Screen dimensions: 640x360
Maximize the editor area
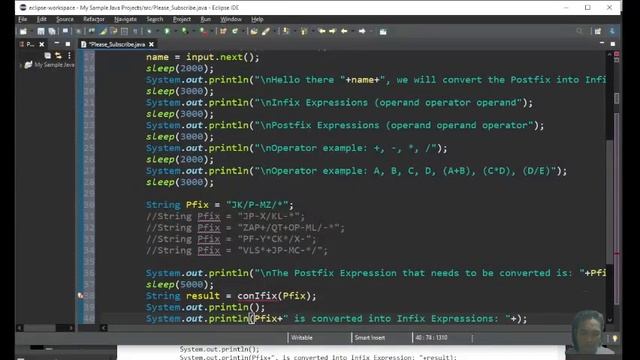[x=613, y=44]
